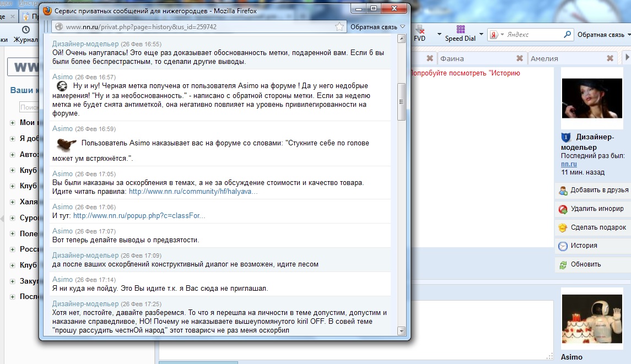Click the History clock icon in the toolbar
631x364 pixels.
click(x=25, y=30)
